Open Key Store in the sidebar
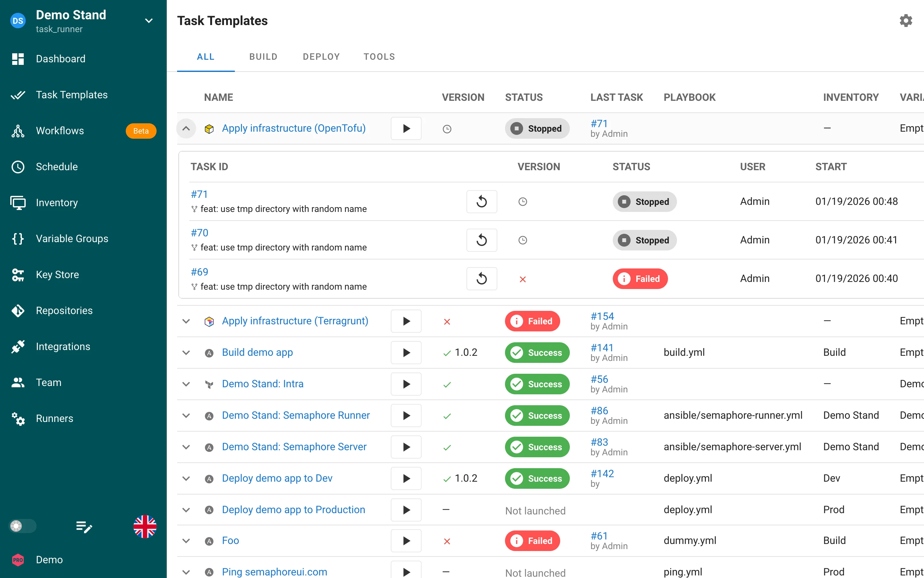The image size is (924, 578). pos(83,275)
